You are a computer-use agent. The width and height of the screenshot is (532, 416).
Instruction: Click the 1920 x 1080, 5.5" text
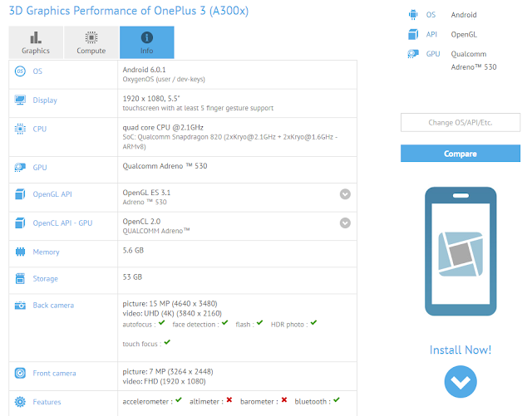point(151,99)
